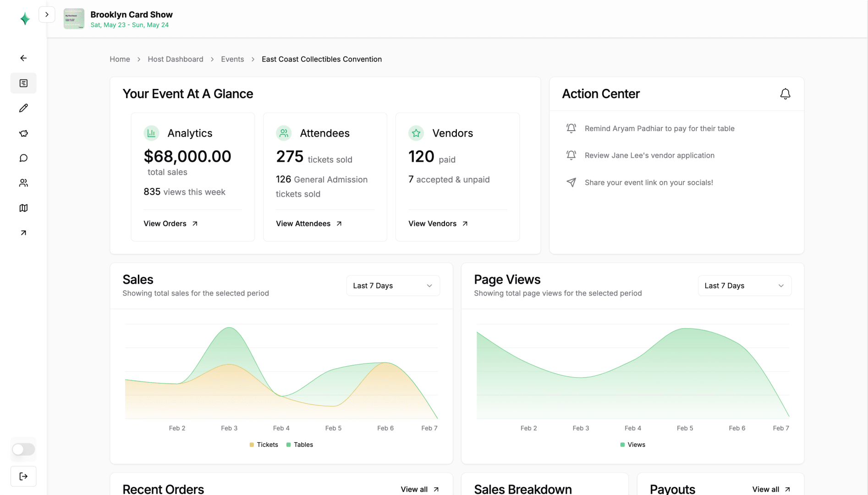The width and height of the screenshot is (868, 495).
Task: Navigate to Events breadcrumb
Action: coord(232,59)
